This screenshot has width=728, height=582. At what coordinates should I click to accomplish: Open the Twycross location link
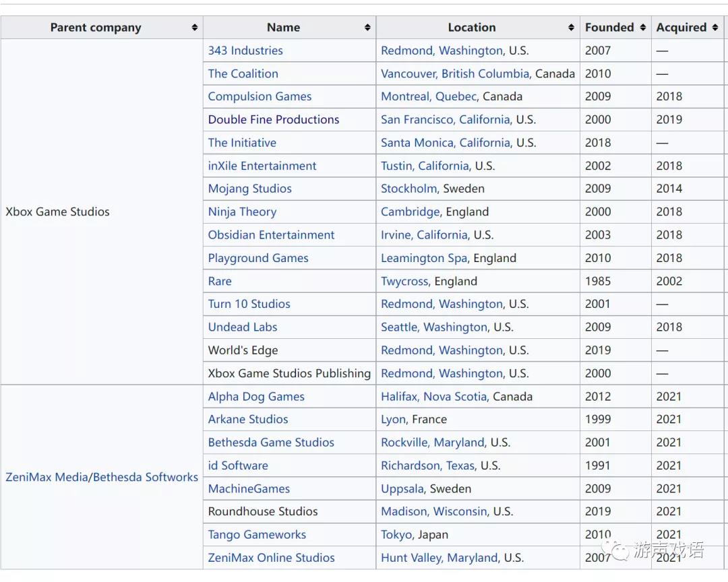(x=405, y=282)
